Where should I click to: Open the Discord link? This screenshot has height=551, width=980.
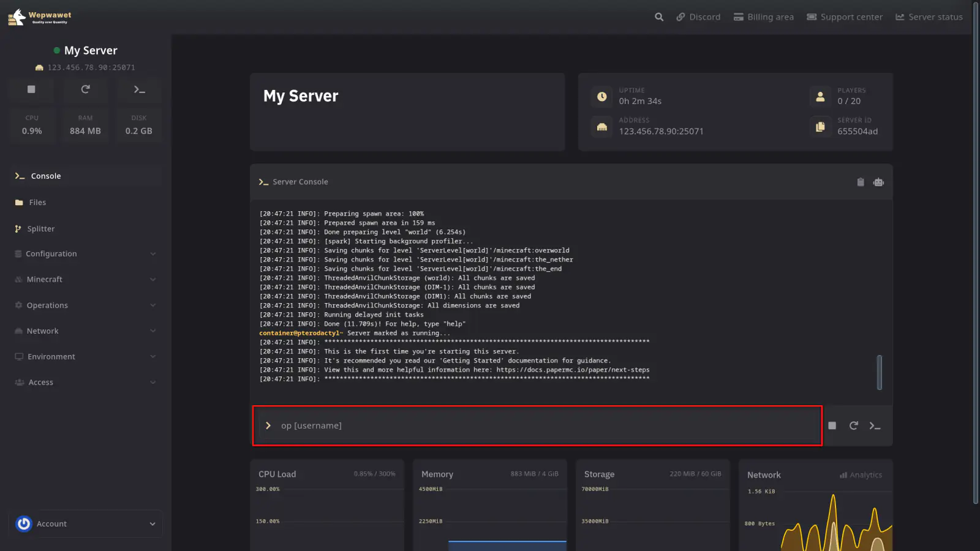pyautogui.click(x=698, y=17)
